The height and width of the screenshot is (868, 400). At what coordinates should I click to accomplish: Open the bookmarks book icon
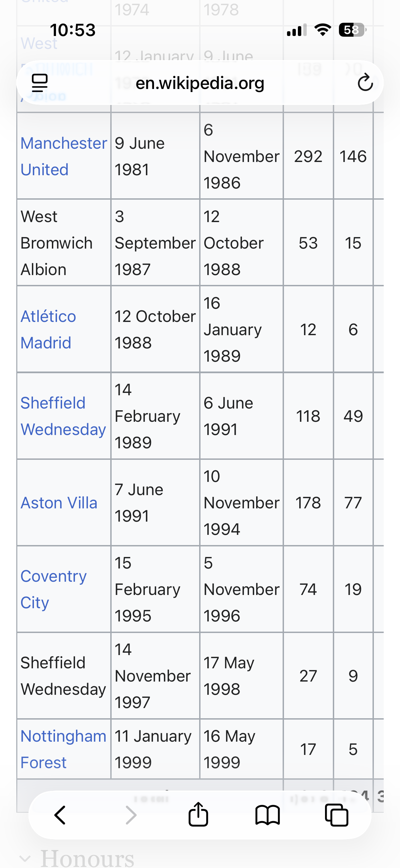point(267,815)
